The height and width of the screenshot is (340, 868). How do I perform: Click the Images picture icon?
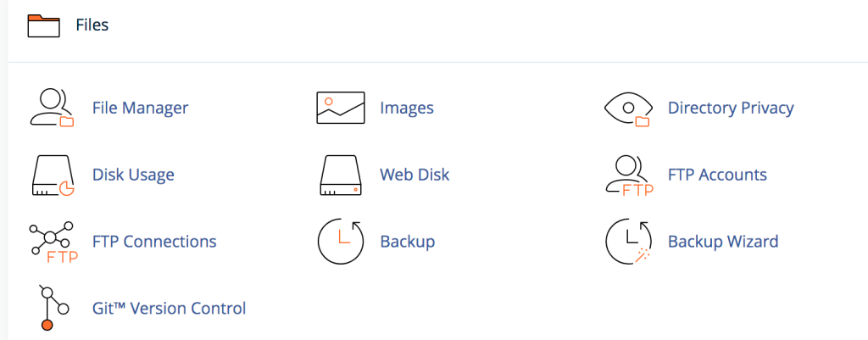[x=340, y=108]
